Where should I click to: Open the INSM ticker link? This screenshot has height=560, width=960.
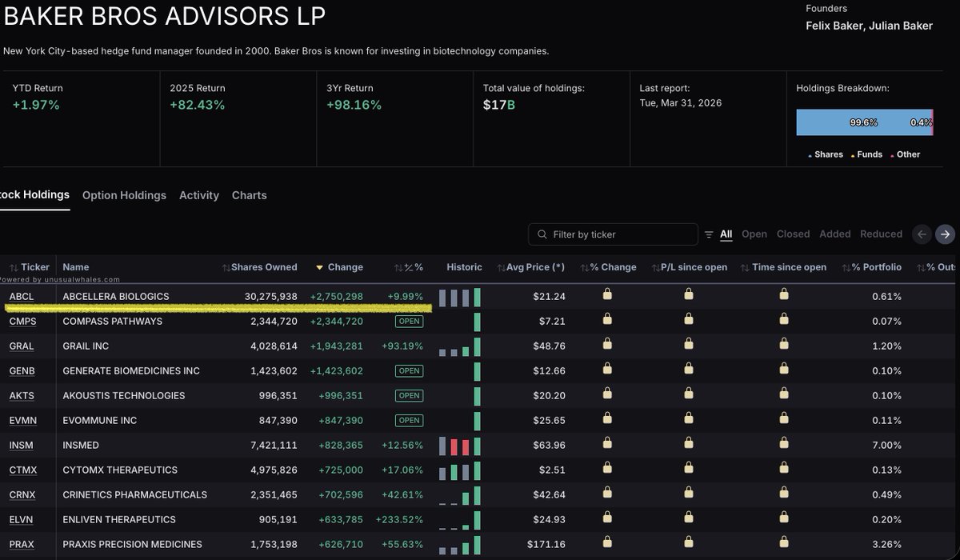tap(22, 445)
